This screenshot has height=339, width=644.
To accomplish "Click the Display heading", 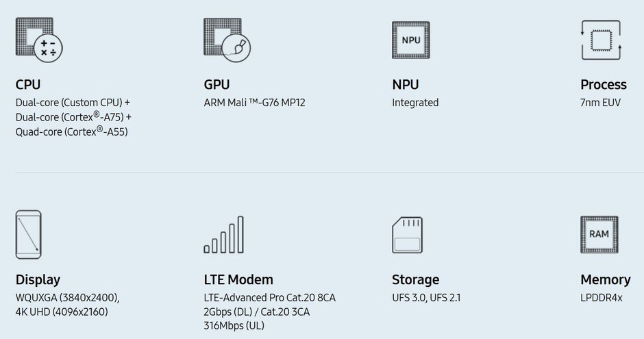I will coord(38,279).
